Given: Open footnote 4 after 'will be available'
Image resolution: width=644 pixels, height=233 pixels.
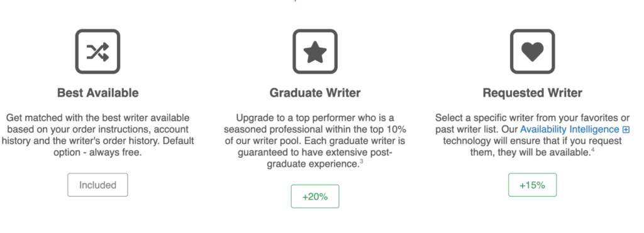Looking at the screenshot, I should (x=593, y=150).
